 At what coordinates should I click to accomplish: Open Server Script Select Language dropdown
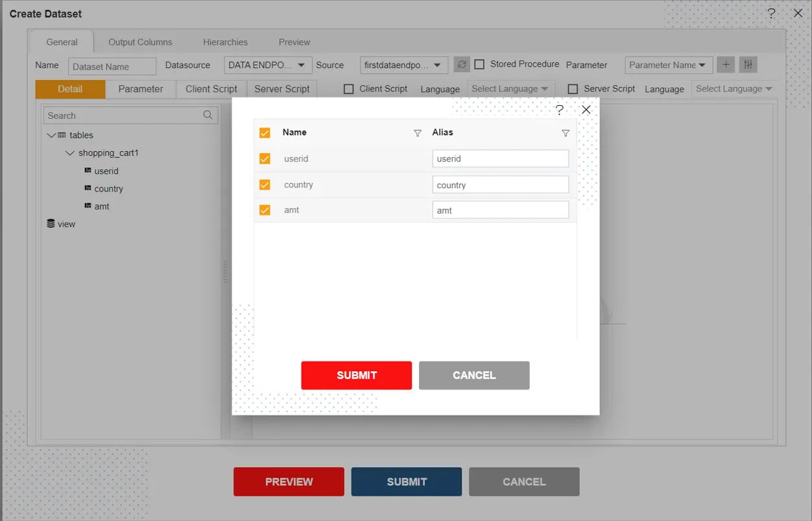734,89
